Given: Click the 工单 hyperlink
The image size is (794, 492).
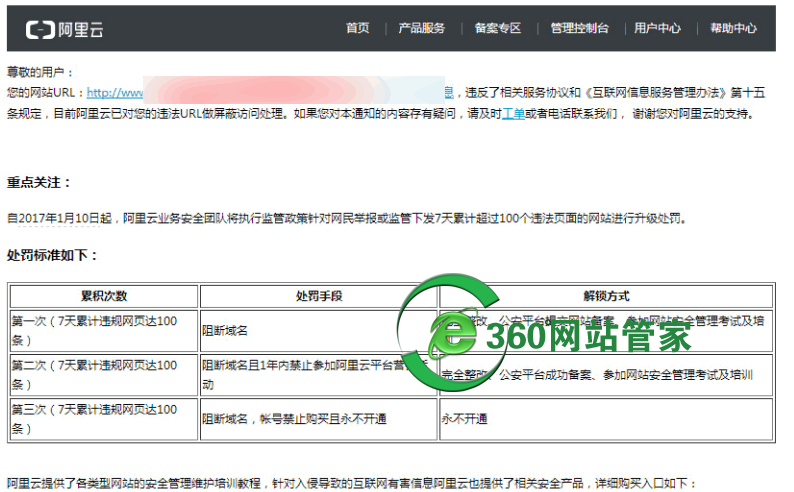Looking at the screenshot, I should click(513, 113).
